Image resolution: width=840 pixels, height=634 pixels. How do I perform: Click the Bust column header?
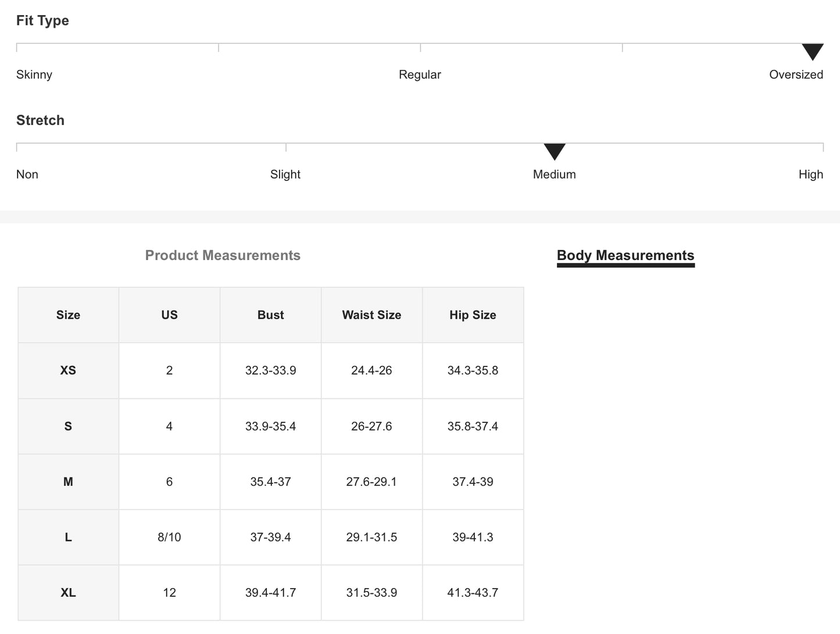270,315
